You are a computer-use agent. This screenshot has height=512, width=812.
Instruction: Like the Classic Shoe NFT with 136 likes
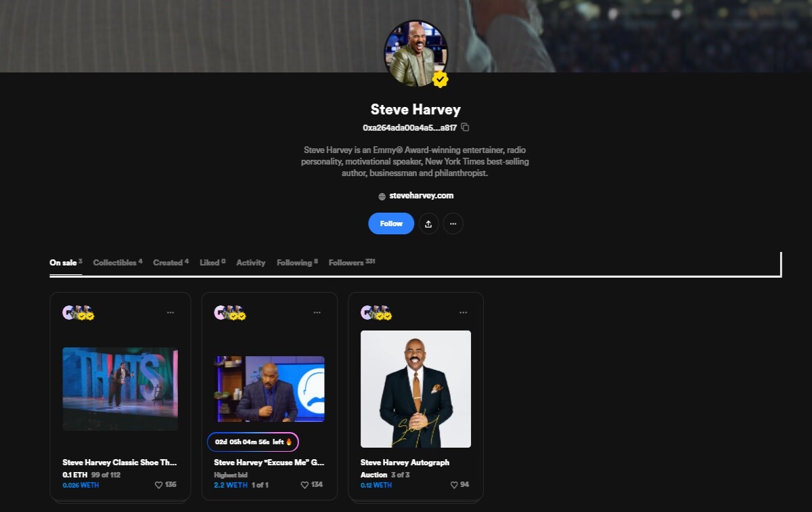pos(159,485)
